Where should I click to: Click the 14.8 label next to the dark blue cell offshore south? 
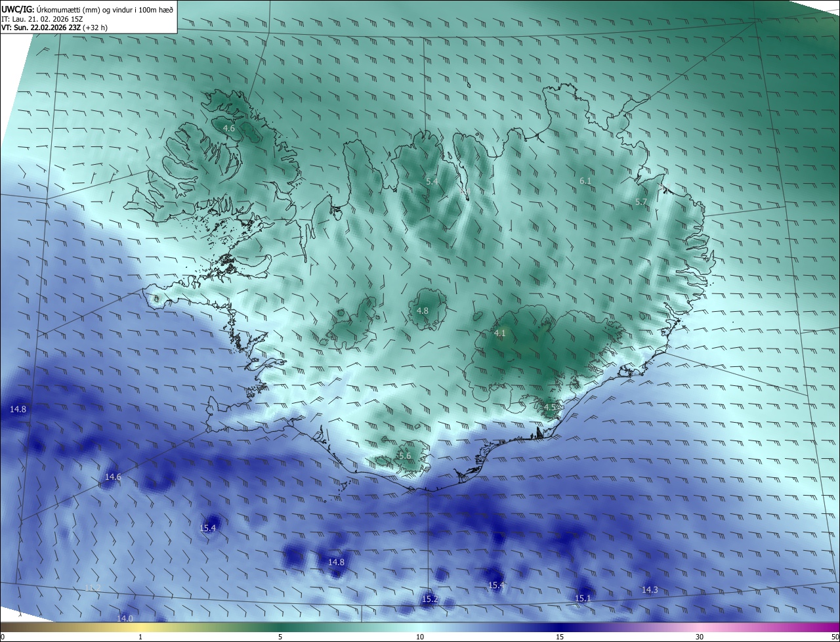point(336,563)
